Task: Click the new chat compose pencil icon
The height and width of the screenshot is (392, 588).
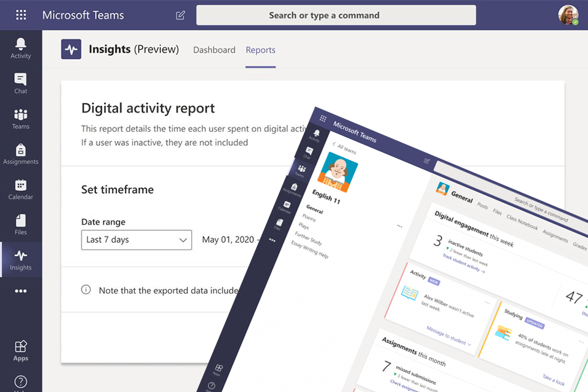Action: pyautogui.click(x=180, y=15)
